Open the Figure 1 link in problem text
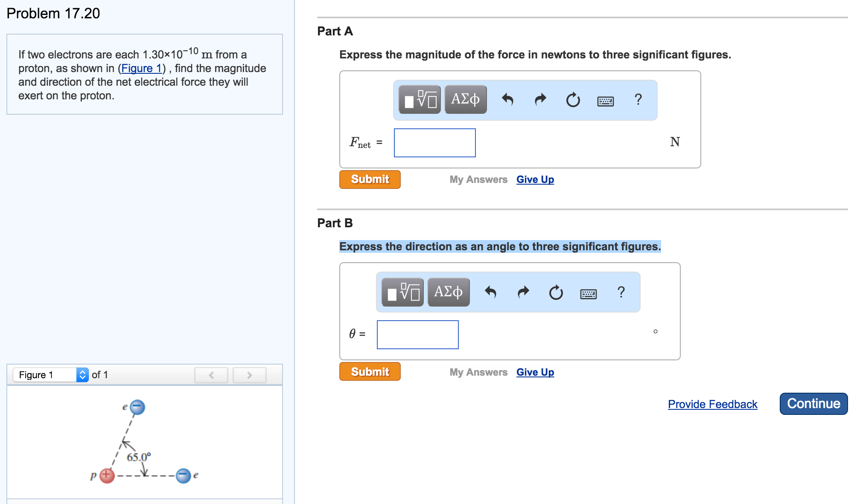 [x=141, y=68]
